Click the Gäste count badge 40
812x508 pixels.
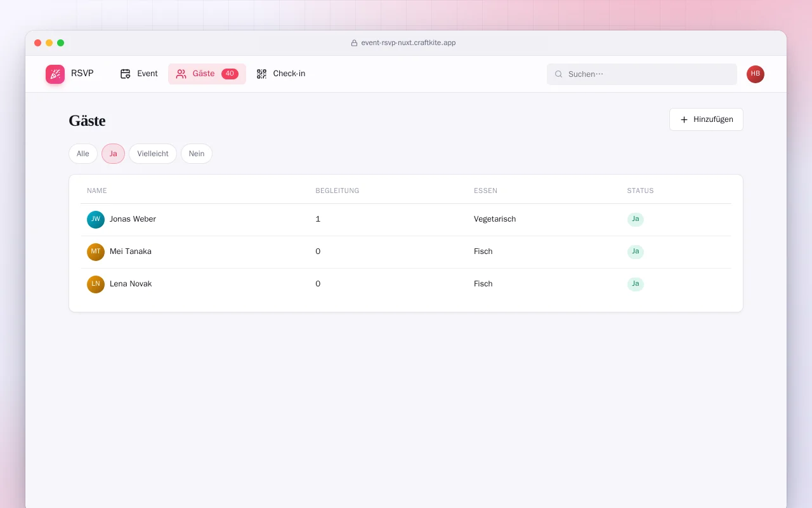pyautogui.click(x=230, y=74)
